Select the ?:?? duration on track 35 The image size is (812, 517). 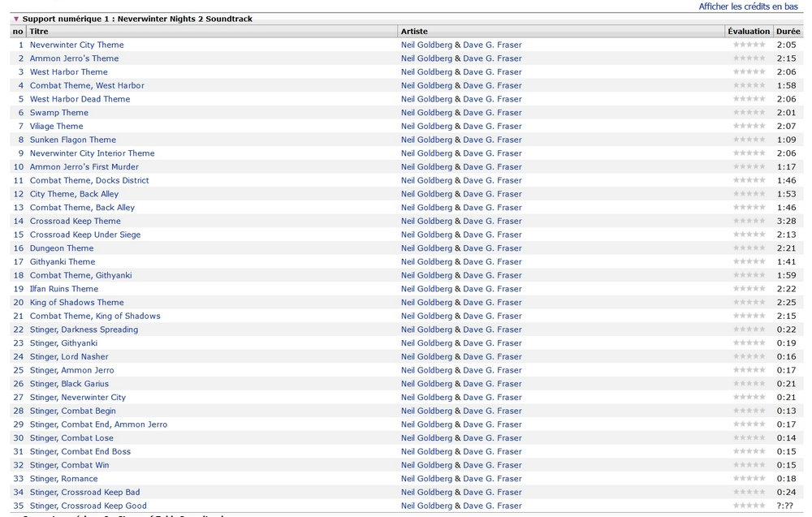785,506
